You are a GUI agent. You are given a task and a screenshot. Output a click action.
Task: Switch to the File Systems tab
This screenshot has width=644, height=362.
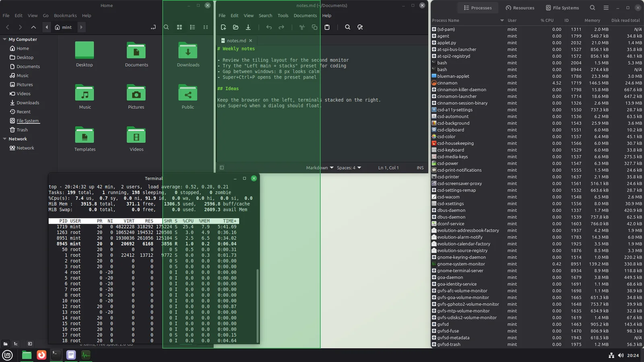click(562, 8)
